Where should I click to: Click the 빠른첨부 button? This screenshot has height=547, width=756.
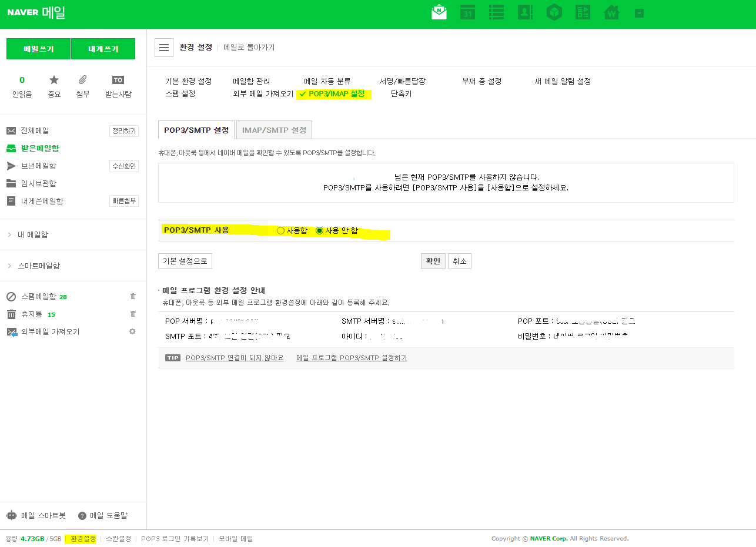coord(124,201)
